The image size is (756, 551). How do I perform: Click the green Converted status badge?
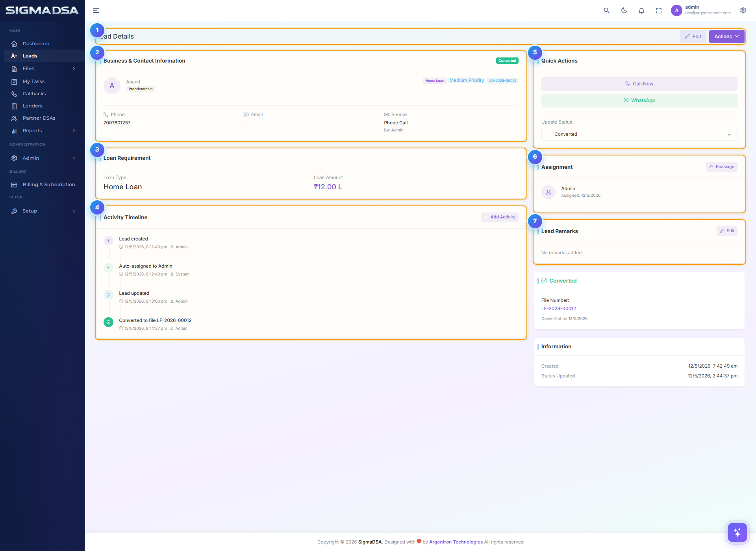click(x=507, y=61)
